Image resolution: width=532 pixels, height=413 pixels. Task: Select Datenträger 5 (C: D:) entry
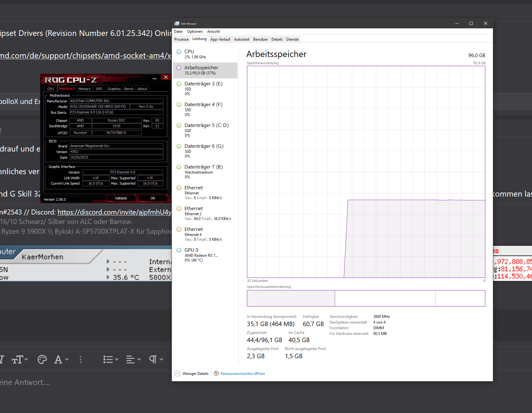[x=205, y=130]
